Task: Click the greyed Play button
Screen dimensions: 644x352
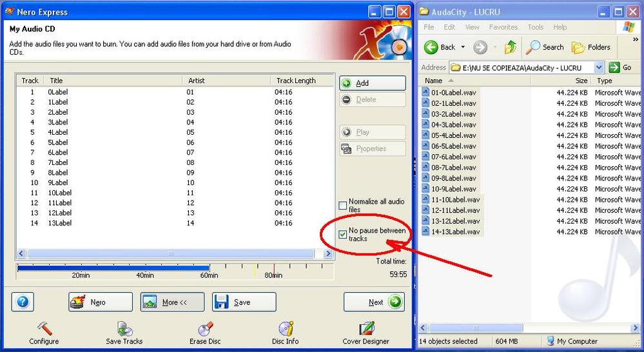Action: 373,132
